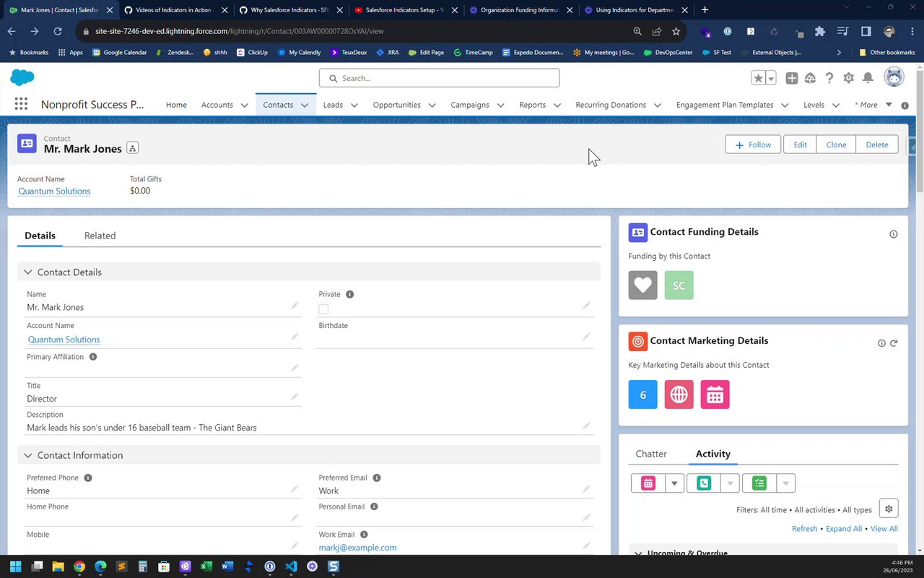
Task: Click the heart indicator in Contact Funding Details
Action: [x=642, y=285]
